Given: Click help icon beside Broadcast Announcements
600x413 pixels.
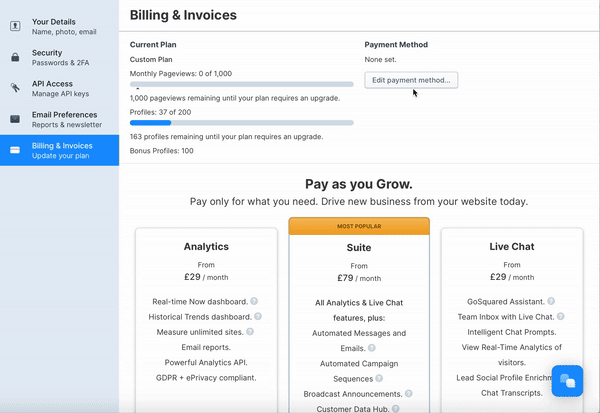Looking at the screenshot, I should [x=408, y=394].
